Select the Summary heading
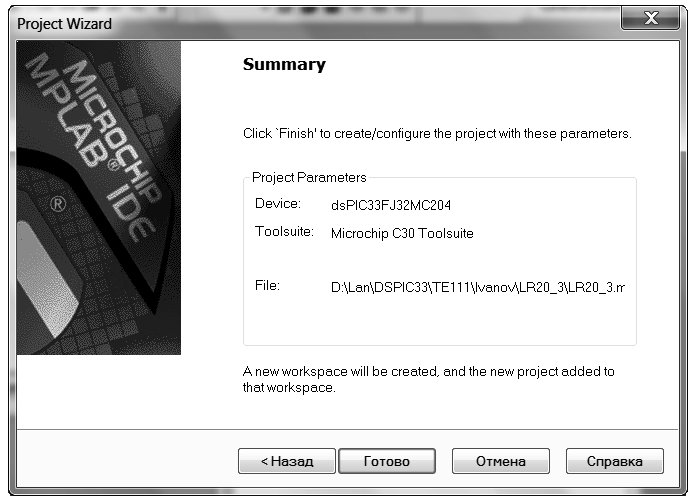The image size is (697, 503). (284, 64)
